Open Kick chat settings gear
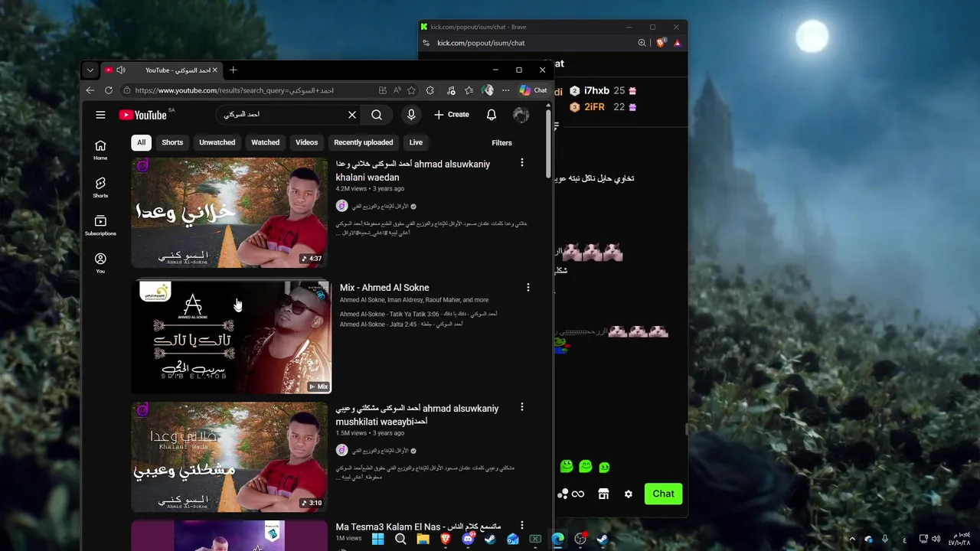This screenshot has height=551, width=980. pos(629,494)
